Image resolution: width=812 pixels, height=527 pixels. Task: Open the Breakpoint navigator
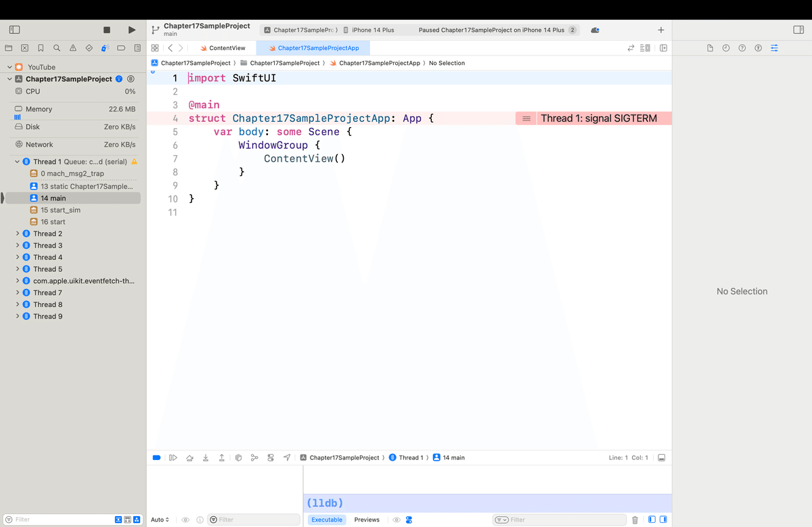point(121,48)
